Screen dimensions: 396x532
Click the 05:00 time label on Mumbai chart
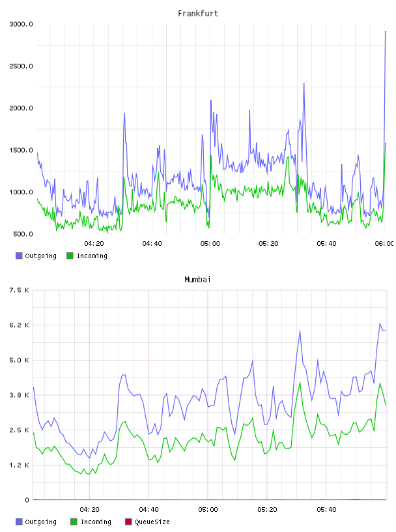click(x=208, y=510)
